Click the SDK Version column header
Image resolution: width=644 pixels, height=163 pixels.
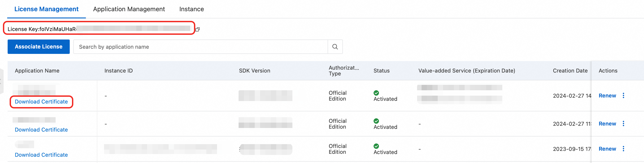pyautogui.click(x=255, y=70)
